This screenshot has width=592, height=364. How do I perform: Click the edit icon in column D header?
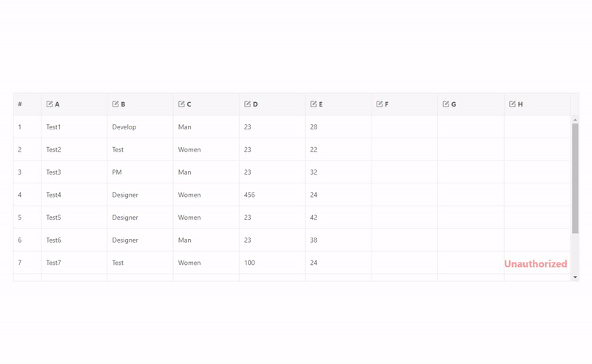(x=247, y=104)
